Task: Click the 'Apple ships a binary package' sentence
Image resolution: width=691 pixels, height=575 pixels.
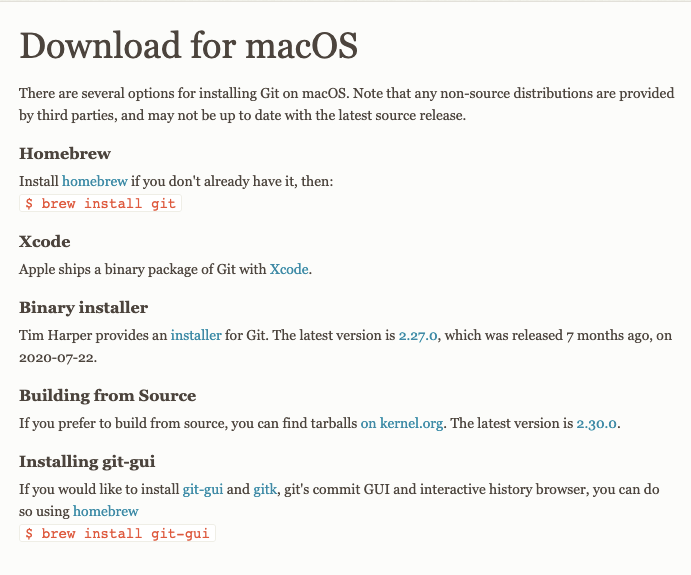Action: pos(165,269)
